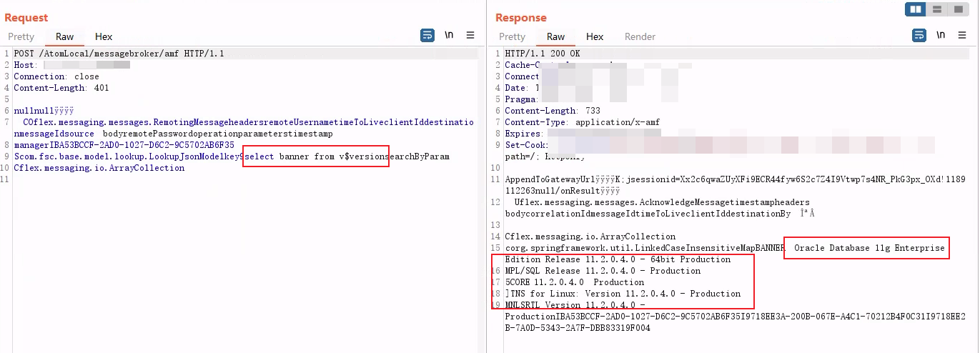Open the Pretty tab in Response
The height and width of the screenshot is (353, 980).
pos(512,36)
